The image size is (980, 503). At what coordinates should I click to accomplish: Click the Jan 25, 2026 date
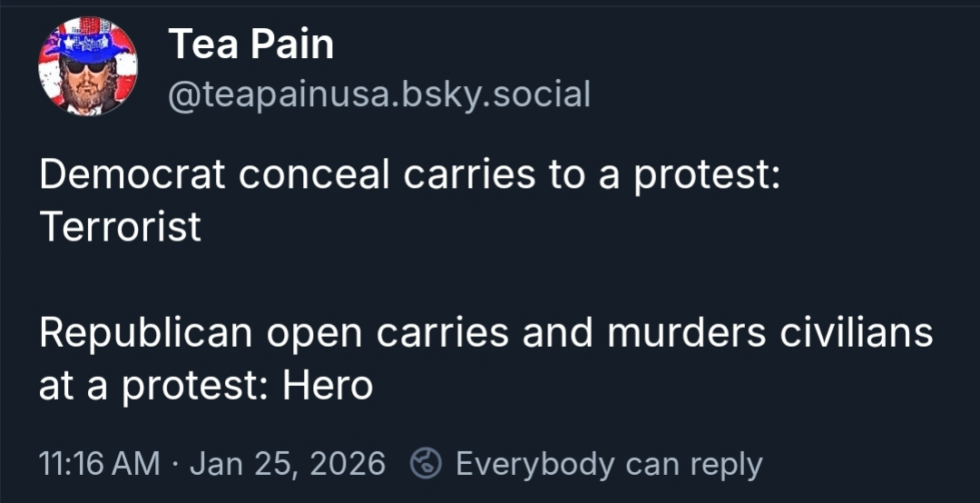coord(288,464)
